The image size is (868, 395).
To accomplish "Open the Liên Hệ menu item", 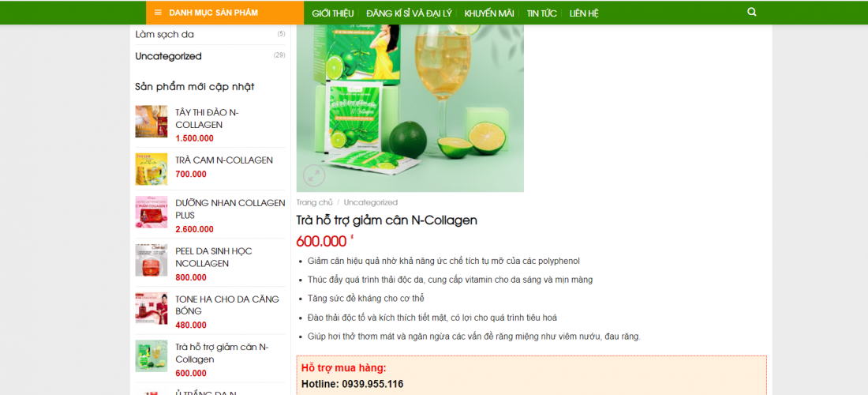I will [584, 13].
